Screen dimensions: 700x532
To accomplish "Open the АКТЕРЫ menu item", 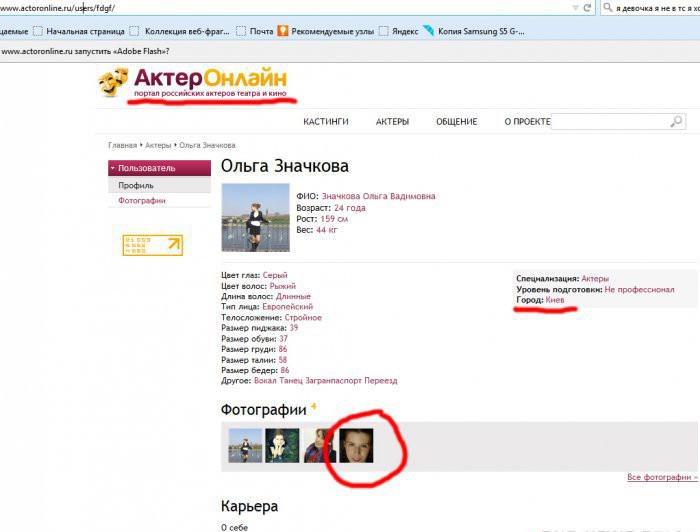I will tap(392, 122).
